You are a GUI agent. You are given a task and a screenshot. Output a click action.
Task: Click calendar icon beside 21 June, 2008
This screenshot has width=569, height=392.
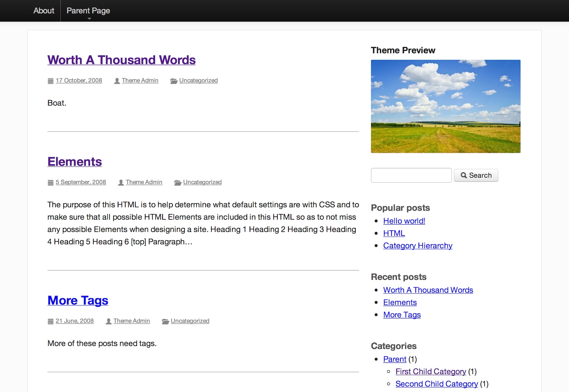click(x=50, y=321)
